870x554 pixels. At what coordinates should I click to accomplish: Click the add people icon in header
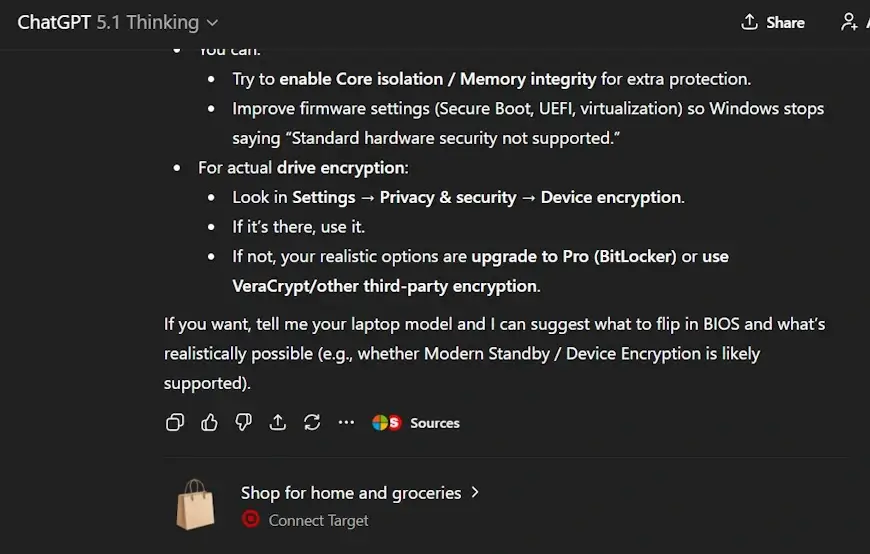pos(850,22)
